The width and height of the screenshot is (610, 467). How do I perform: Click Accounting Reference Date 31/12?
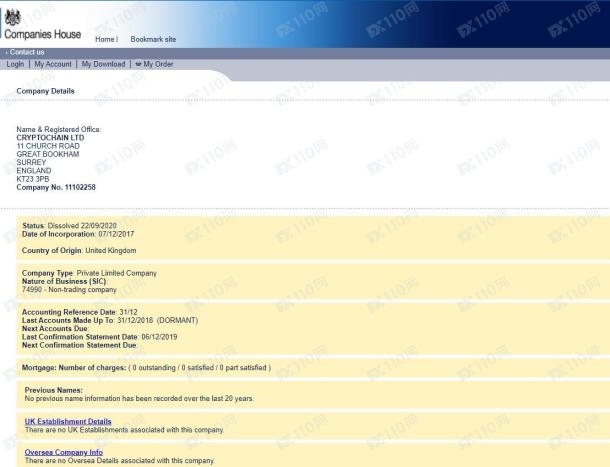click(x=80, y=312)
